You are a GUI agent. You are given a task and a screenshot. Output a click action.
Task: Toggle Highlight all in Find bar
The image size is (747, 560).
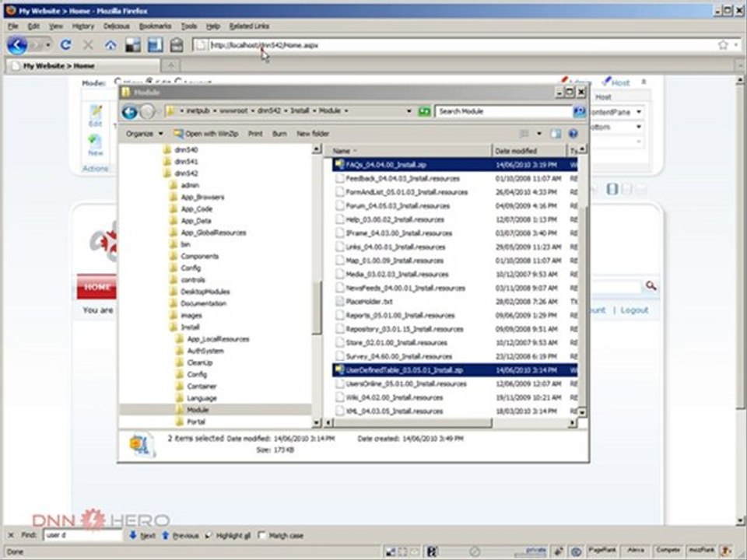pyautogui.click(x=228, y=536)
